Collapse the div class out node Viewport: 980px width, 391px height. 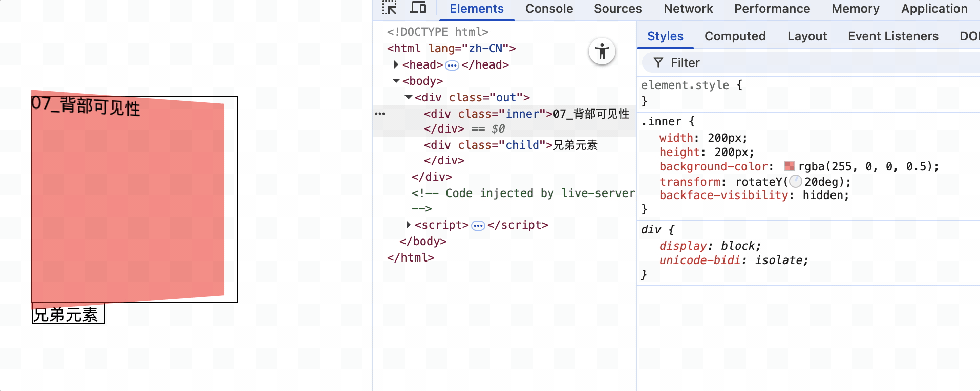(408, 97)
